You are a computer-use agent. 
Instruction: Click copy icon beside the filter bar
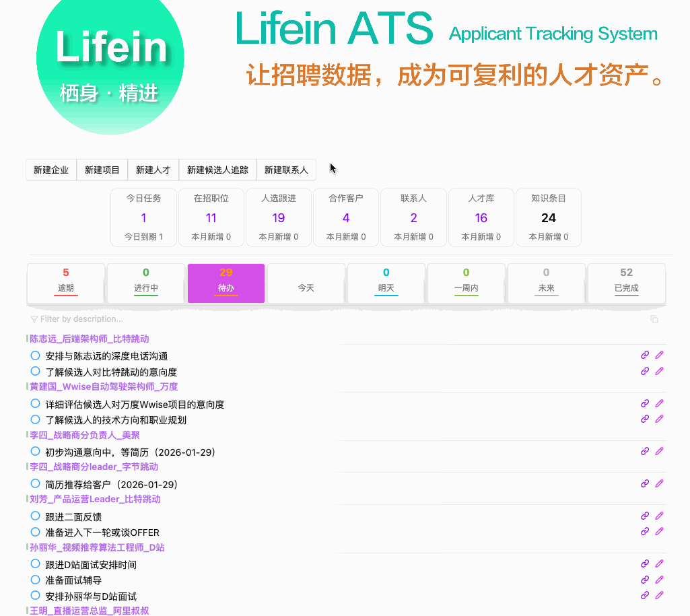(x=654, y=319)
